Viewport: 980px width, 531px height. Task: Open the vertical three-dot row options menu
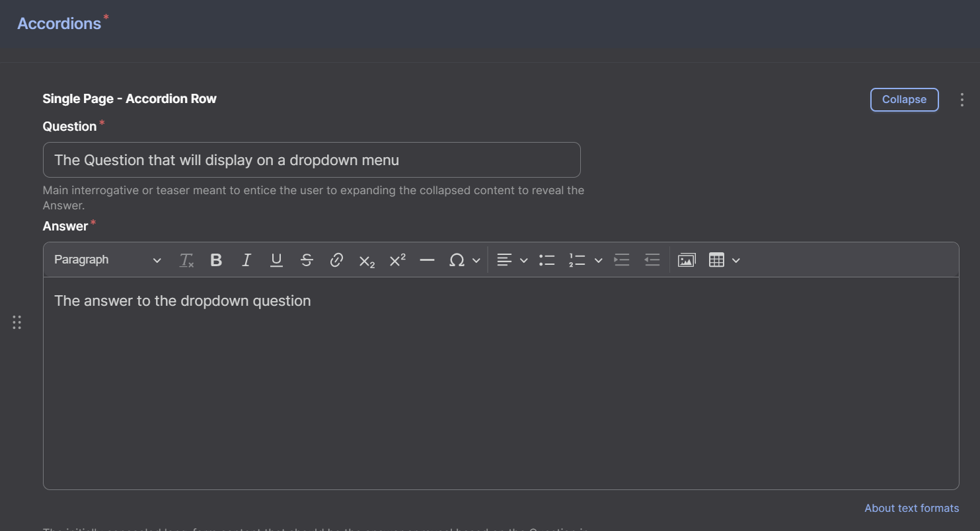962,100
